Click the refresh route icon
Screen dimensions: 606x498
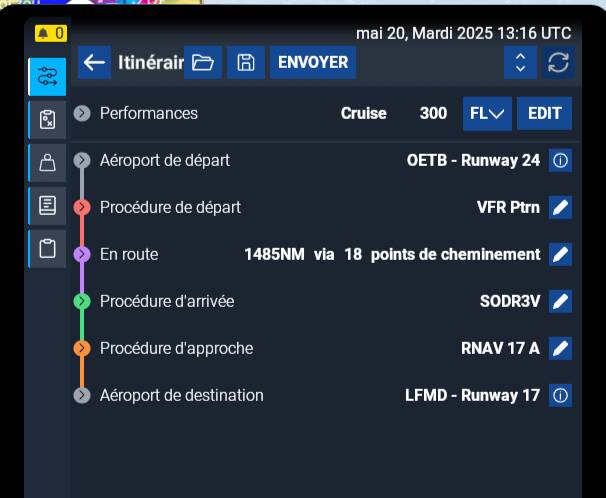pos(558,63)
